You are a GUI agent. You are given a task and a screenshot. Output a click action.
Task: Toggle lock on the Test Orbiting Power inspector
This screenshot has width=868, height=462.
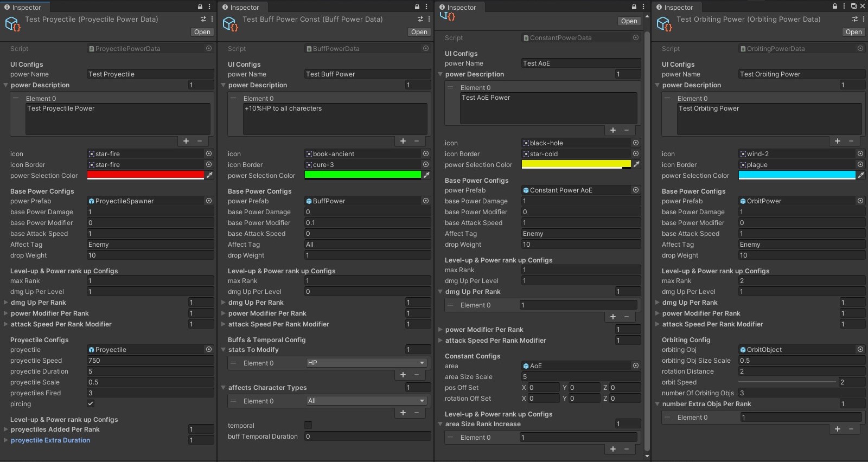[x=835, y=7]
